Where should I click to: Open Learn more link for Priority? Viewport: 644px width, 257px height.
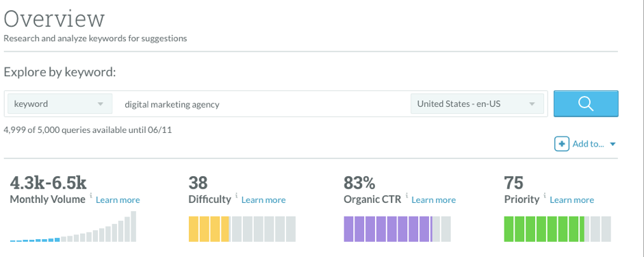[x=571, y=200]
